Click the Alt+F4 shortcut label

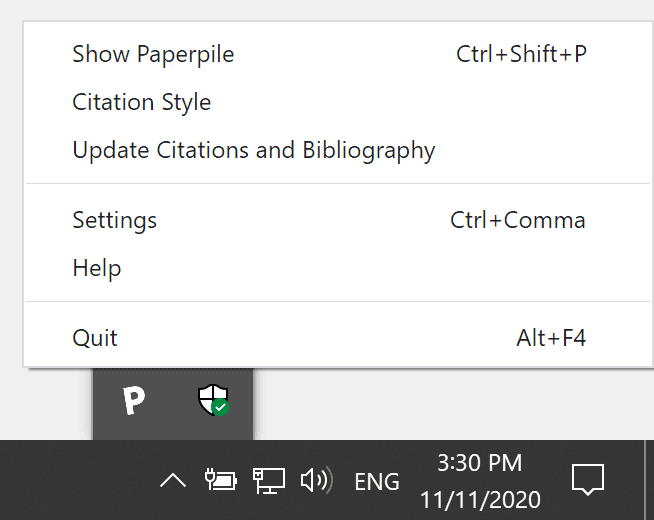pos(550,338)
